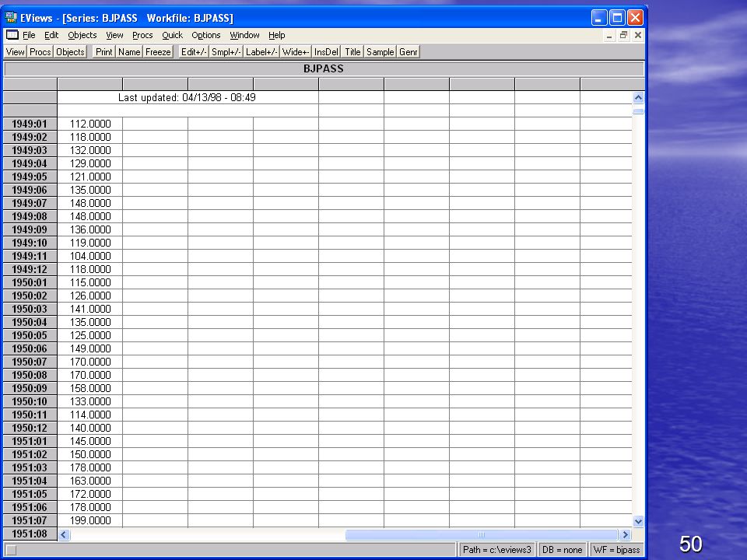Select cell value 163.0000 for 1951:04

click(90, 481)
